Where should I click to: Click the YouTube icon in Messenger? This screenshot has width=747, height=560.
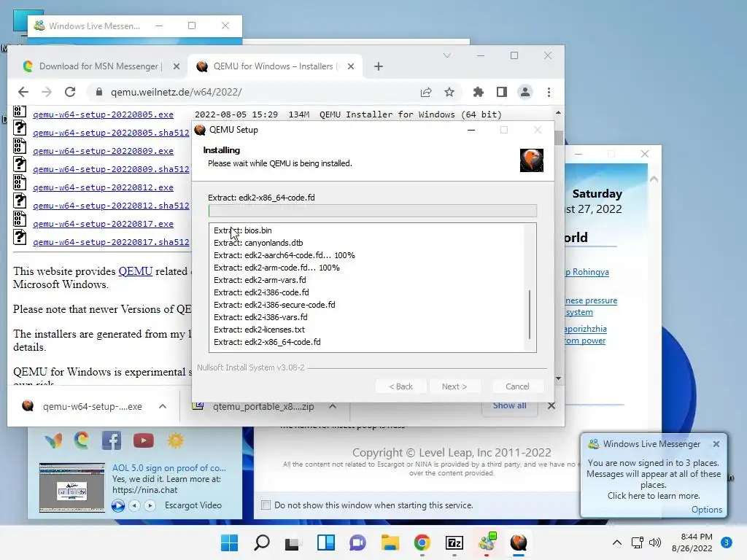[x=144, y=440]
